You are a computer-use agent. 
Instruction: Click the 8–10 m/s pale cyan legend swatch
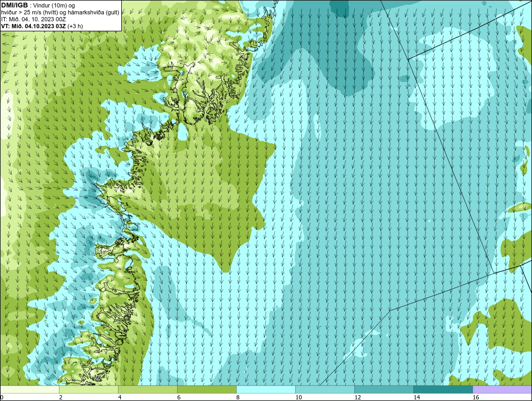click(x=266, y=389)
